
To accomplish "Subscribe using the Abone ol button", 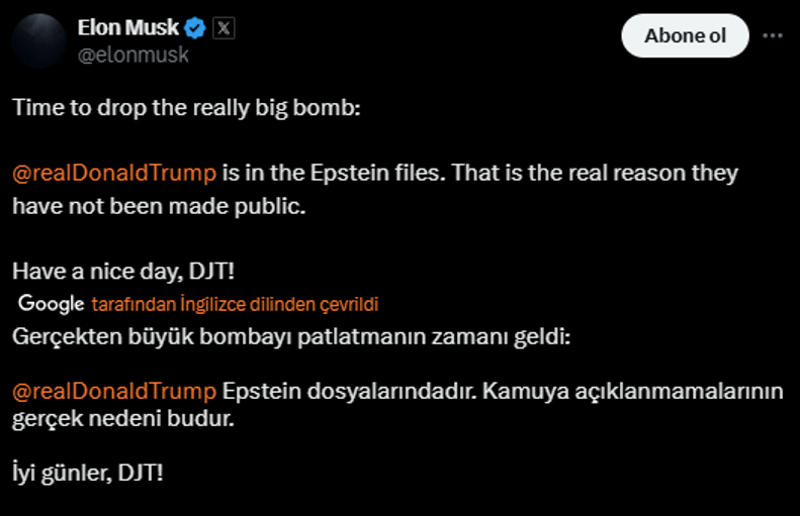I will pyautogui.click(x=685, y=36).
